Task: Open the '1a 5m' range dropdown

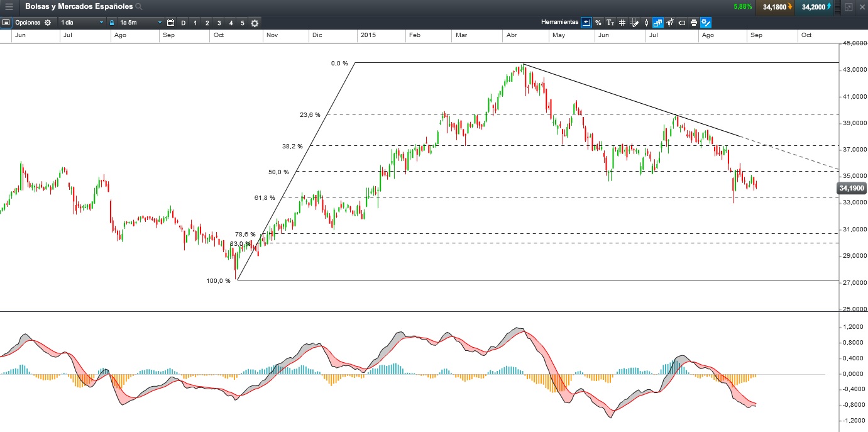Action: (141, 23)
